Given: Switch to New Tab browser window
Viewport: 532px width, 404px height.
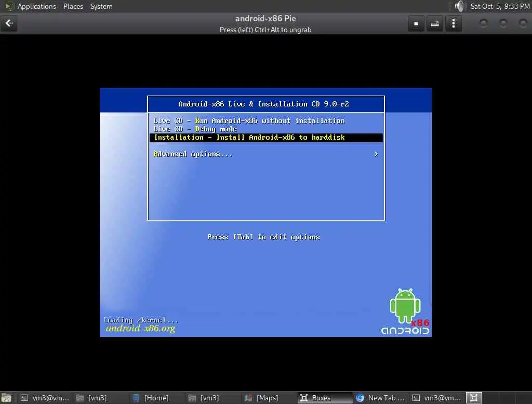Looking at the screenshot, I should click(380, 398).
